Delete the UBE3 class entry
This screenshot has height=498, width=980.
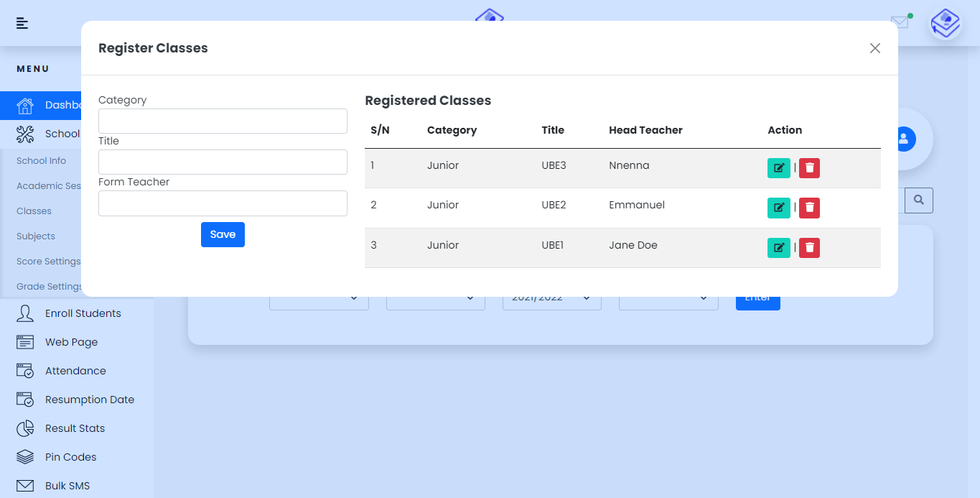point(809,168)
